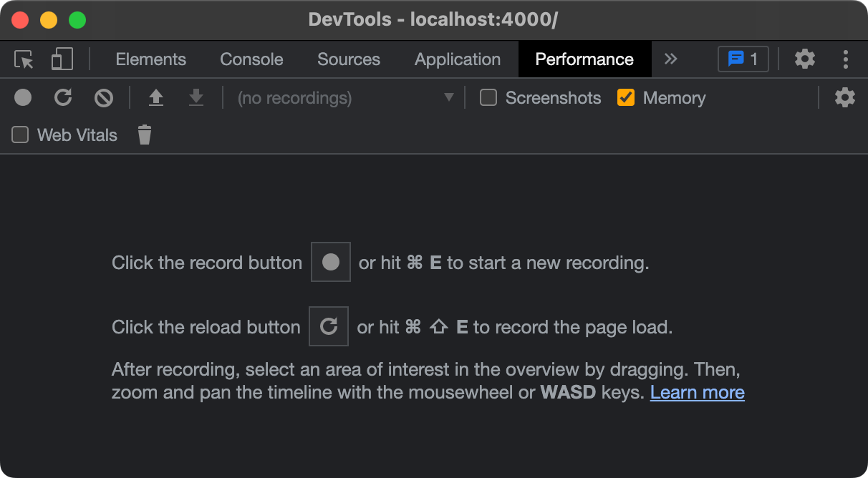Open DevTools settings gear in the tab bar
Image resolution: width=868 pixels, height=478 pixels.
coord(805,59)
